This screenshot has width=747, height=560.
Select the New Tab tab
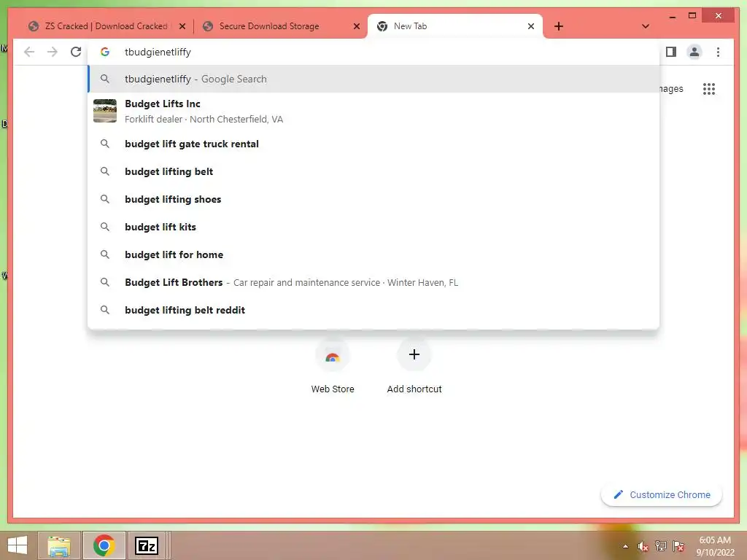click(x=455, y=26)
